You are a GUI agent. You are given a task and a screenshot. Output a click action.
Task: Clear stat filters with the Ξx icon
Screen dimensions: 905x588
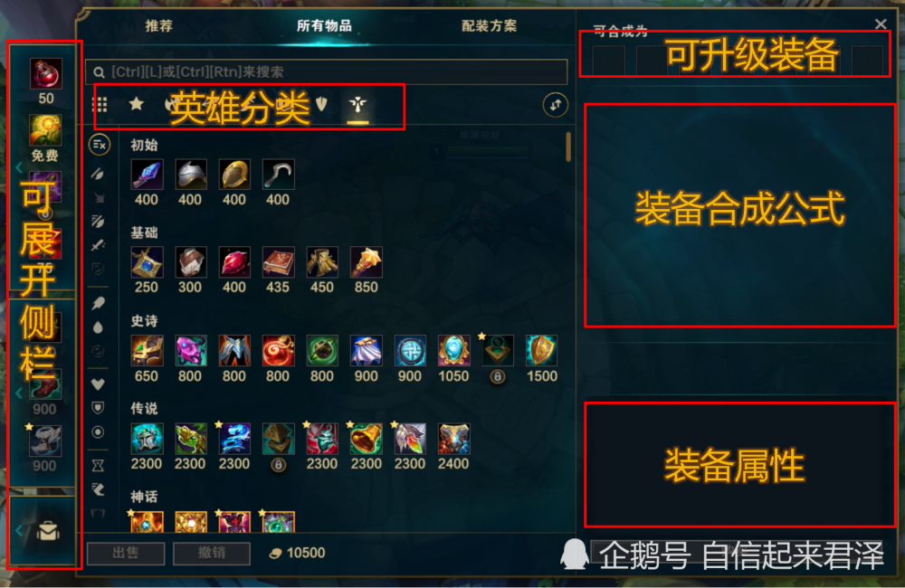(x=100, y=144)
